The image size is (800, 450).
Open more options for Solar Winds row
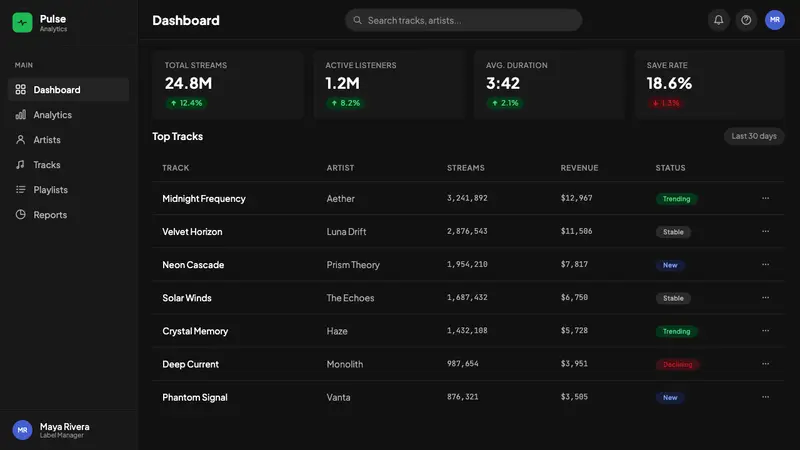(765, 297)
